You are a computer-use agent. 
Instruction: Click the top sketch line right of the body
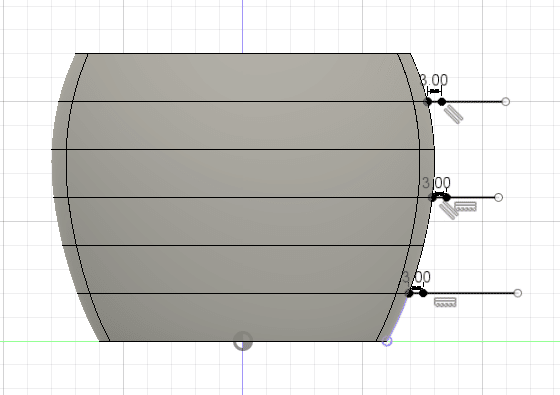[473, 102]
